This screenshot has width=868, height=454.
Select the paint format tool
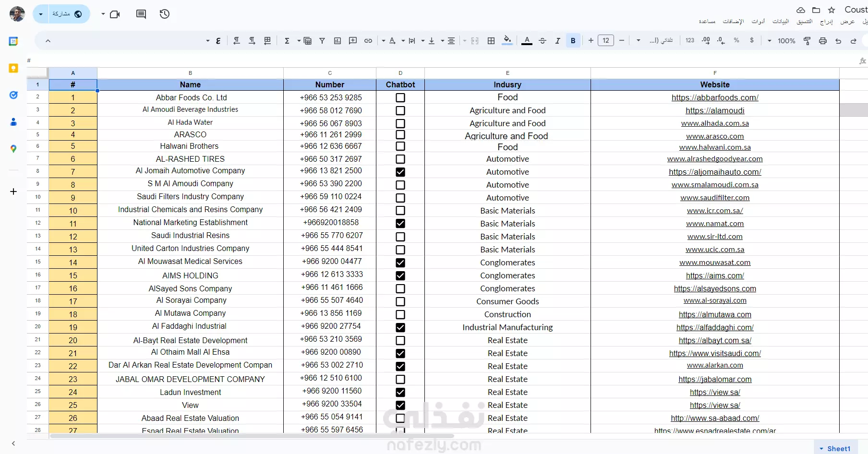coord(807,41)
